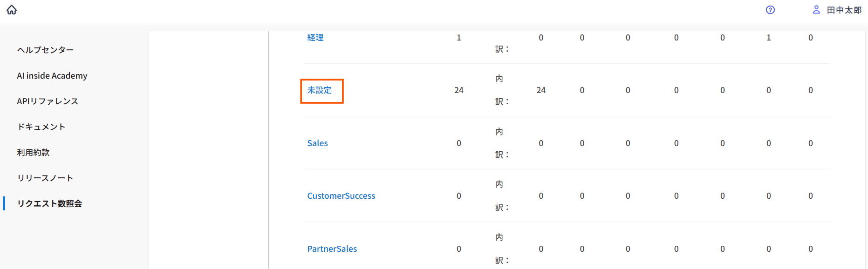This screenshot has width=868, height=269.
Task: Open 利用約款 in the sidebar
Action: pyautogui.click(x=33, y=152)
